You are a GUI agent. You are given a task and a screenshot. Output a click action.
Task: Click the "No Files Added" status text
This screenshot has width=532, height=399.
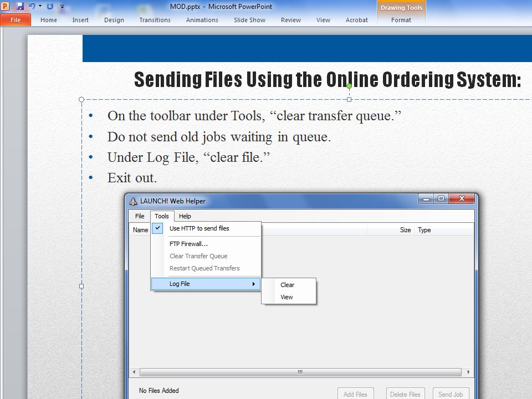(159, 391)
